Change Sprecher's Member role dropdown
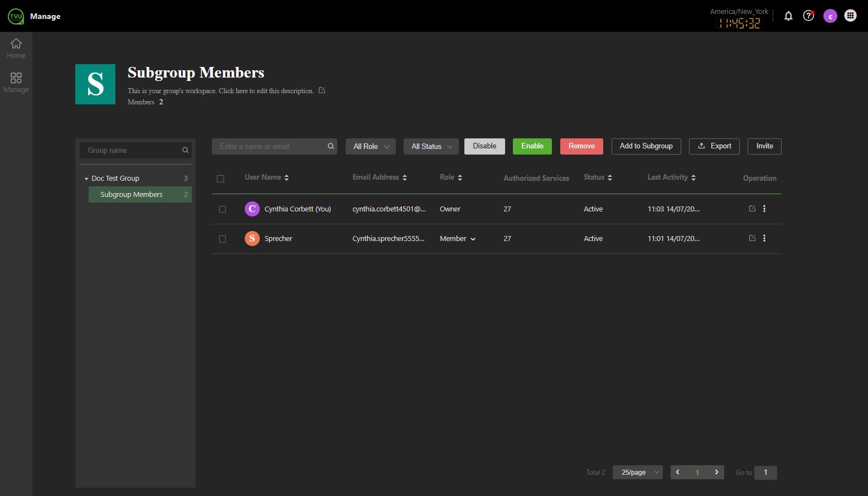 click(458, 239)
